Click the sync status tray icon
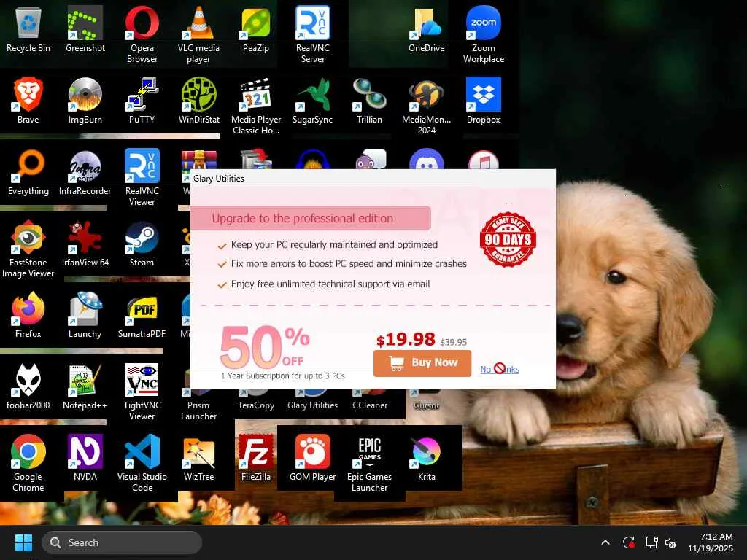The image size is (747, 560). [628, 542]
